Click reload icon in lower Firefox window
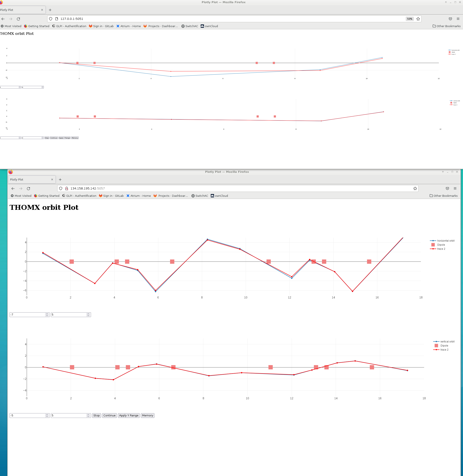The image size is (463, 476). [x=28, y=188]
